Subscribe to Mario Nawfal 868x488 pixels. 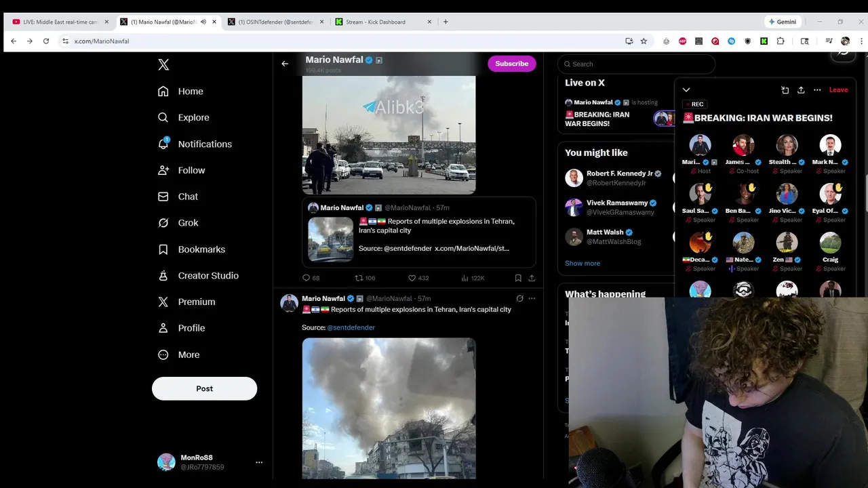[512, 64]
